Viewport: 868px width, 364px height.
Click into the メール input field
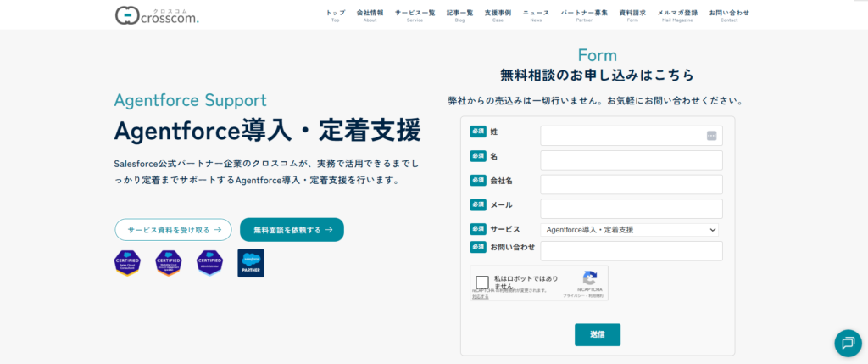[x=631, y=209]
